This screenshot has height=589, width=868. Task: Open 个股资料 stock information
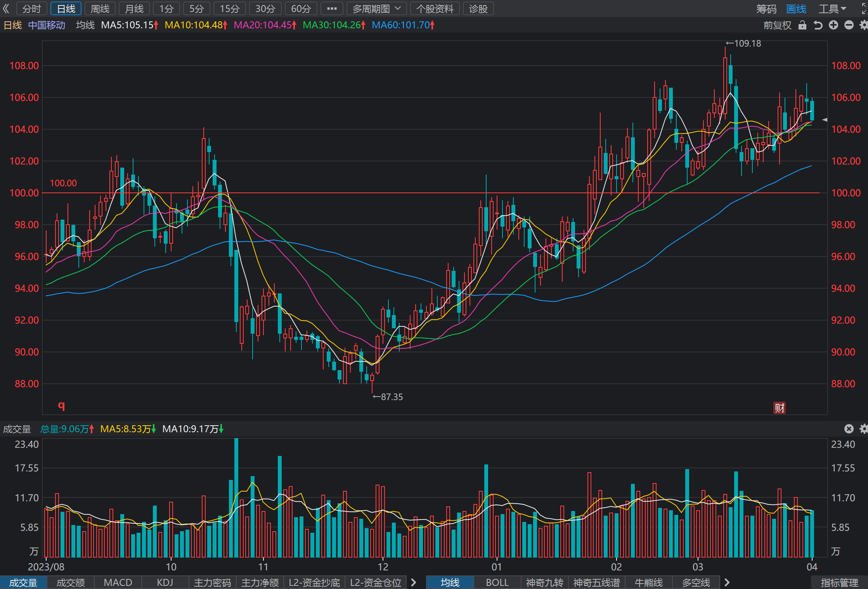click(435, 9)
